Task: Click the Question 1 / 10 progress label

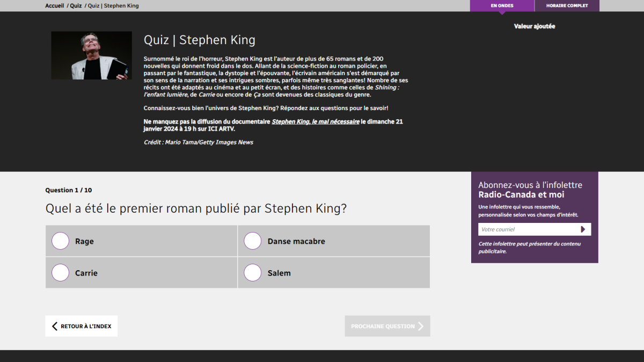Action: (68, 190)
